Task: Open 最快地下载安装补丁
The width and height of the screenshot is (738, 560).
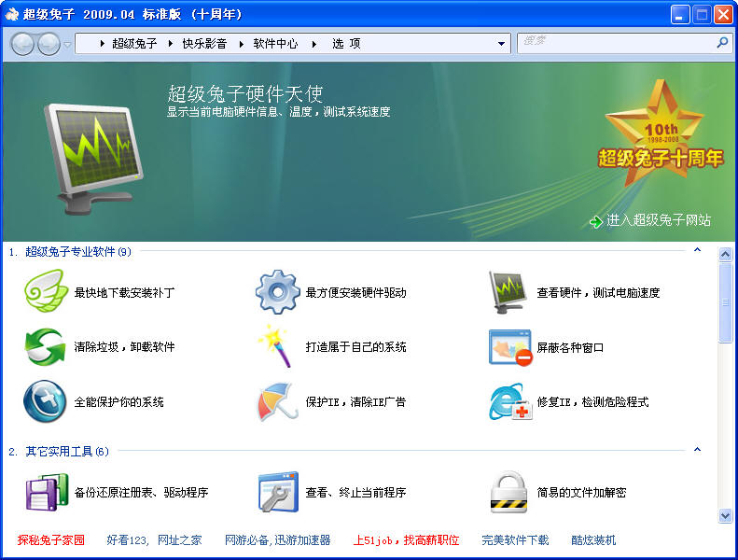Action: pos(124,292)
